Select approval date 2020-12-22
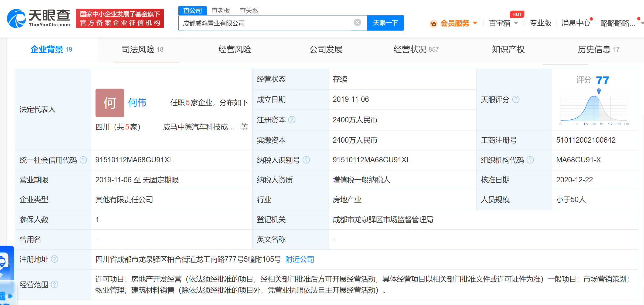 coord(574,180)
